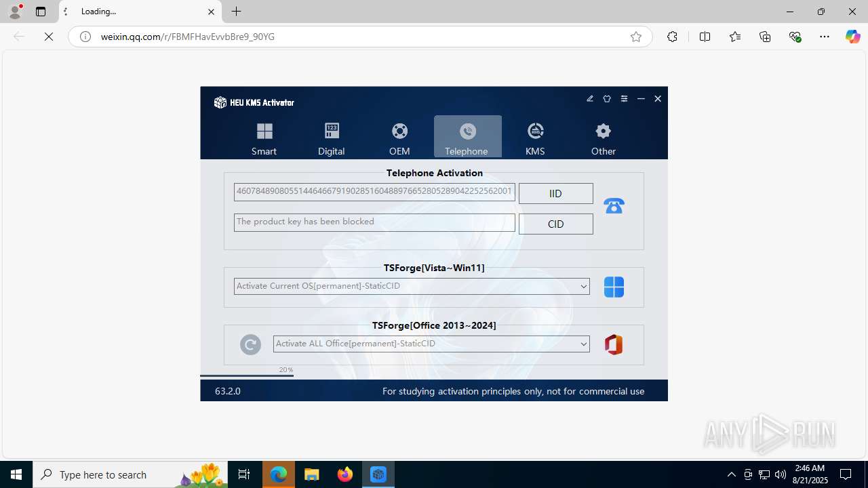Open the OEM activation tab
The height and width of the screenshot is (488, 868).
click(x=399, y=137)
